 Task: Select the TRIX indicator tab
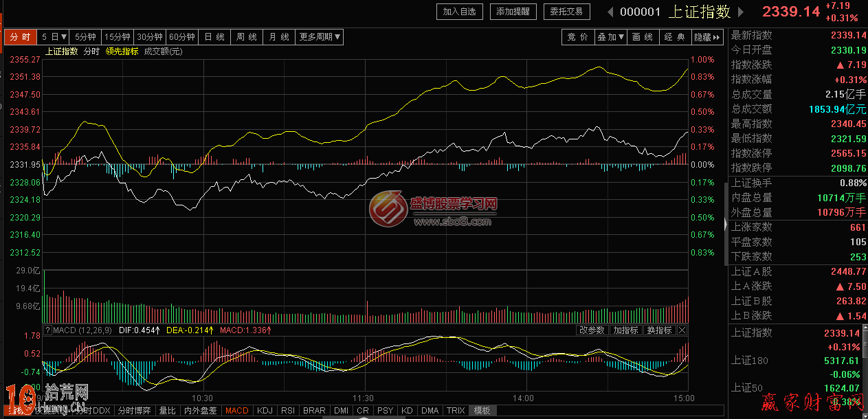click(x=456, y=411)
